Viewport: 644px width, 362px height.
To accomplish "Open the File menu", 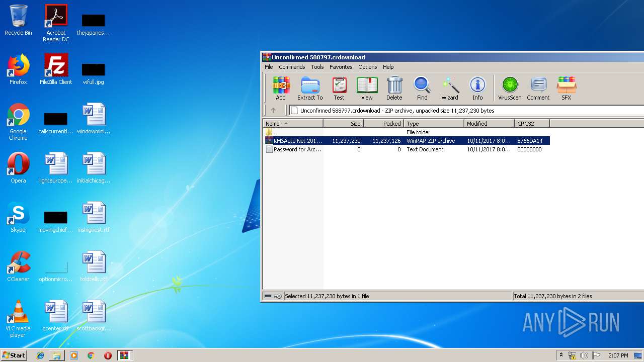I will point(269,67).
